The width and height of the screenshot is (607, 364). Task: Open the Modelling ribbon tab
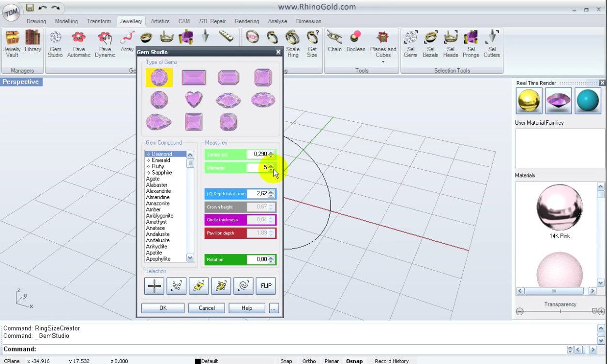coord(66,21)
